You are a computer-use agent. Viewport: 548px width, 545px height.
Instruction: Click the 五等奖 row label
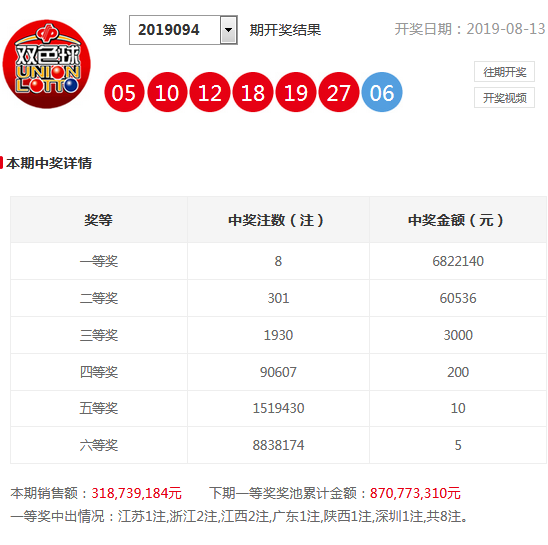tap(99, 408)
